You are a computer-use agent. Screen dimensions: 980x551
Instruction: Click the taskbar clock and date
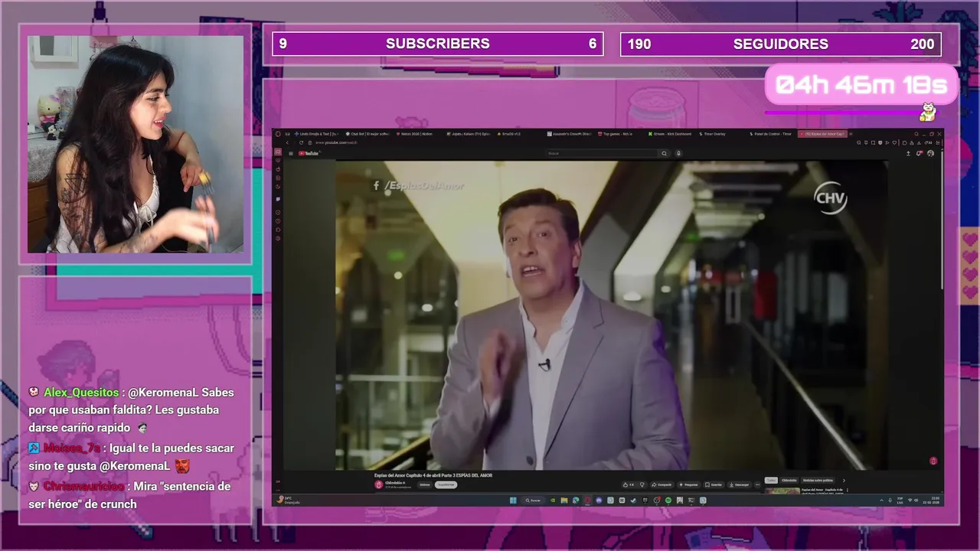935,500
